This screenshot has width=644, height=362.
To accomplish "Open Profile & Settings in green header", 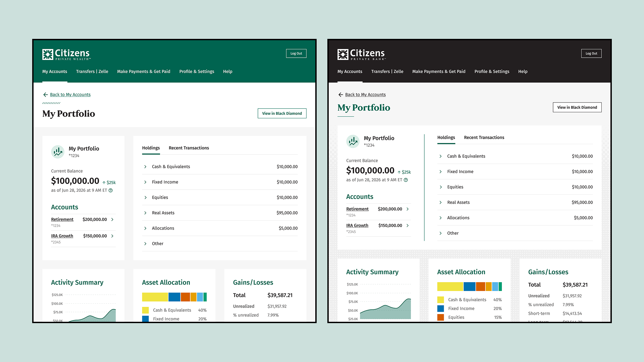I will (197, 71).
